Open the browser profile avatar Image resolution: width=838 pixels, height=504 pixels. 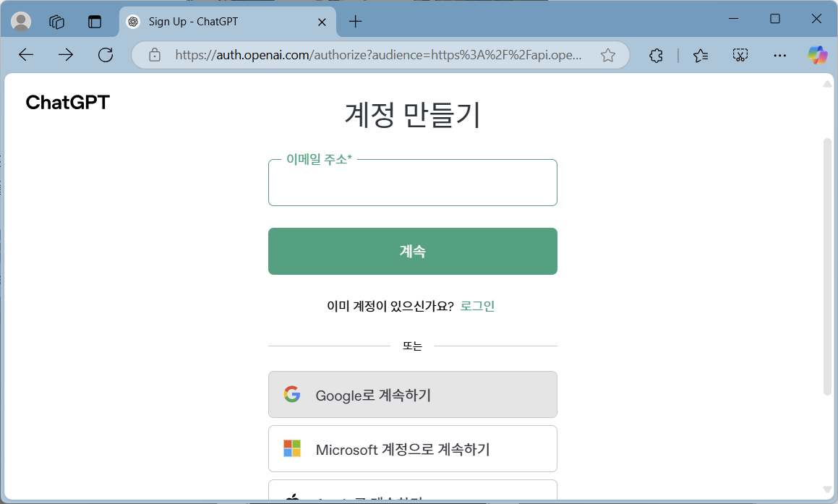[x=21, y=22]
